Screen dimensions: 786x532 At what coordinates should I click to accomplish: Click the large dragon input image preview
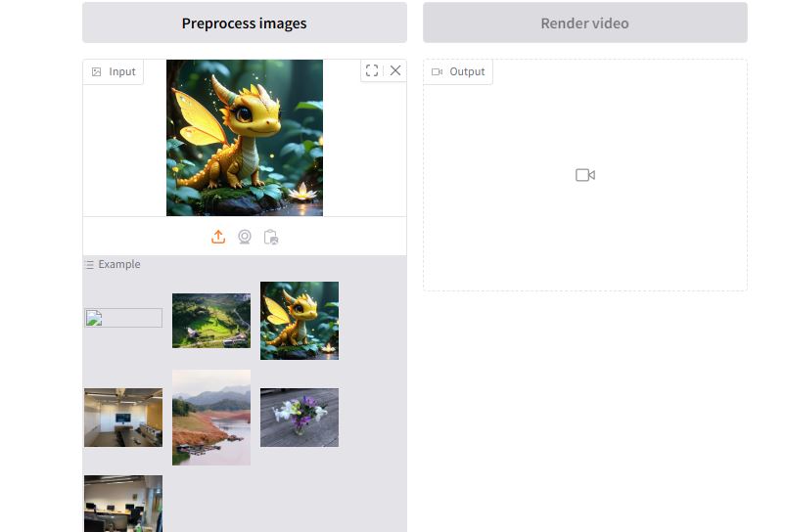pyautogui.click(x=245, y=138)
